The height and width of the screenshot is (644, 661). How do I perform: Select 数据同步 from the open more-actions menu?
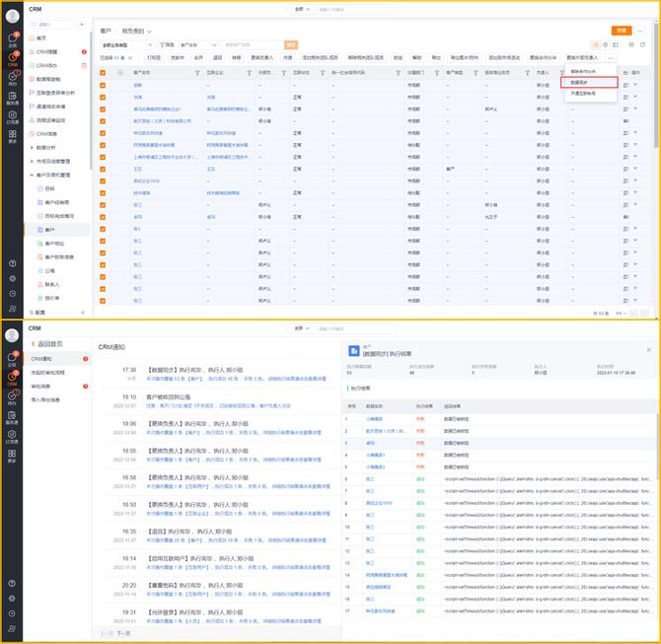click(x=580, y=82)
